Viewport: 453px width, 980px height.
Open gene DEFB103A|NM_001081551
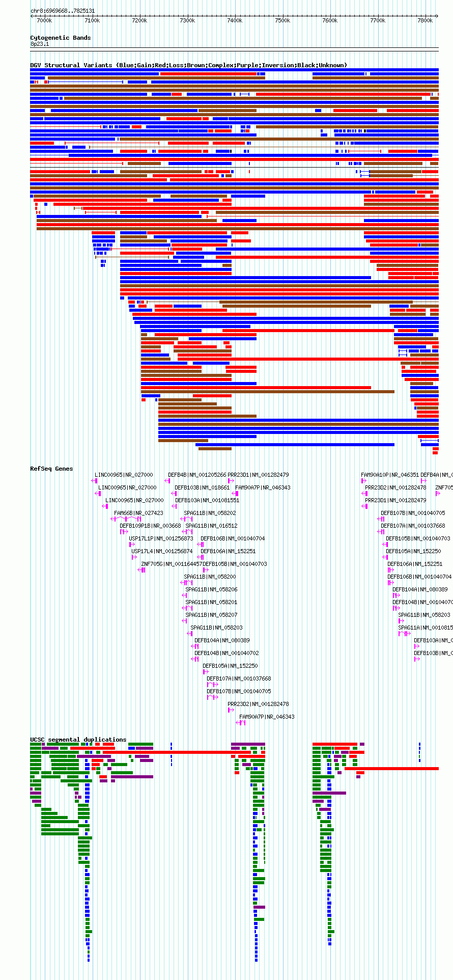pos(207,500)
